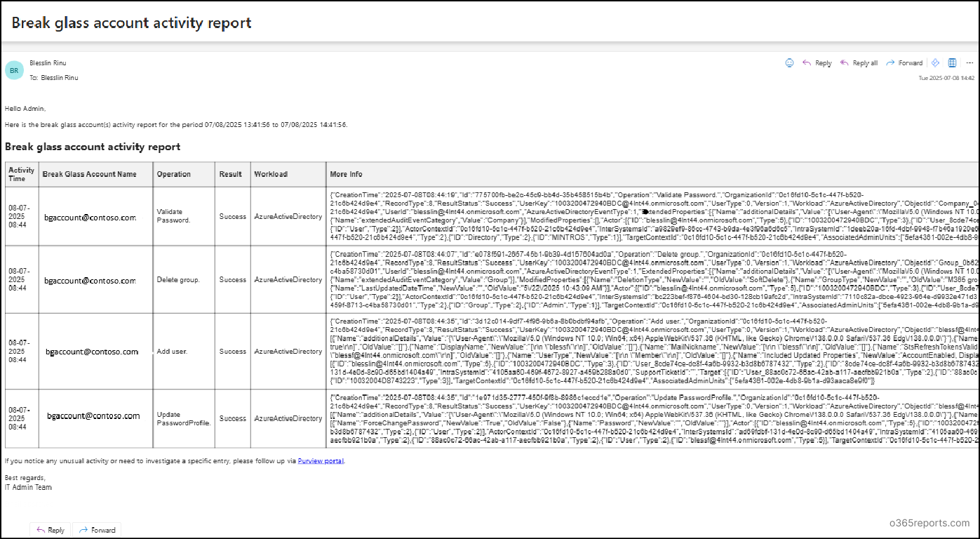The image size is (980, 539).
Task: Click the Forward button at bottom
Action: pyautogui.click(x=97, y=530)
